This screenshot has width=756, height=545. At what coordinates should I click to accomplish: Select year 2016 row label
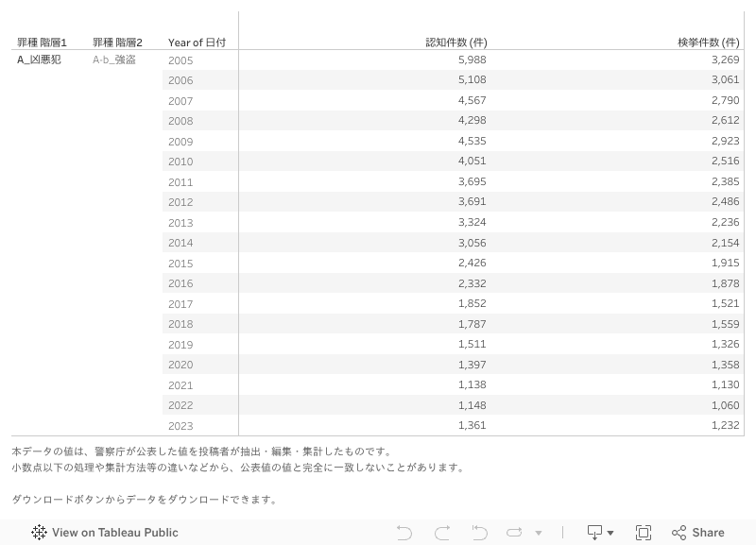[180, 283]
